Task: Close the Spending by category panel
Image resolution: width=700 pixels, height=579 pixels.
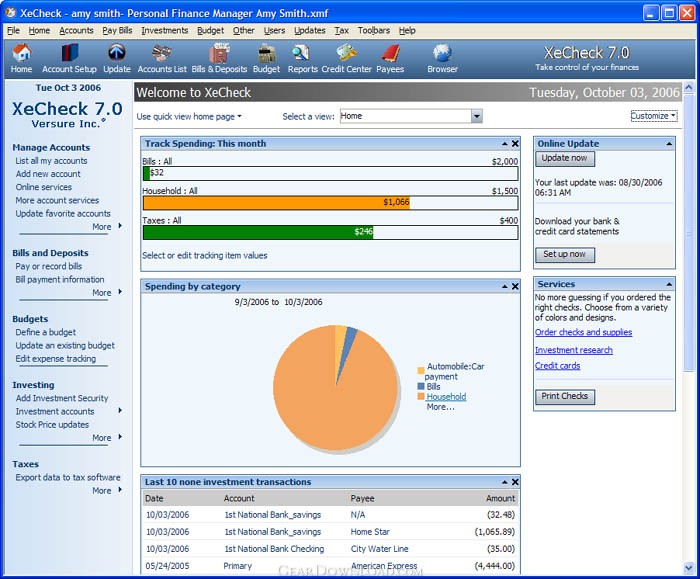Action: click(x=515, y=287)
